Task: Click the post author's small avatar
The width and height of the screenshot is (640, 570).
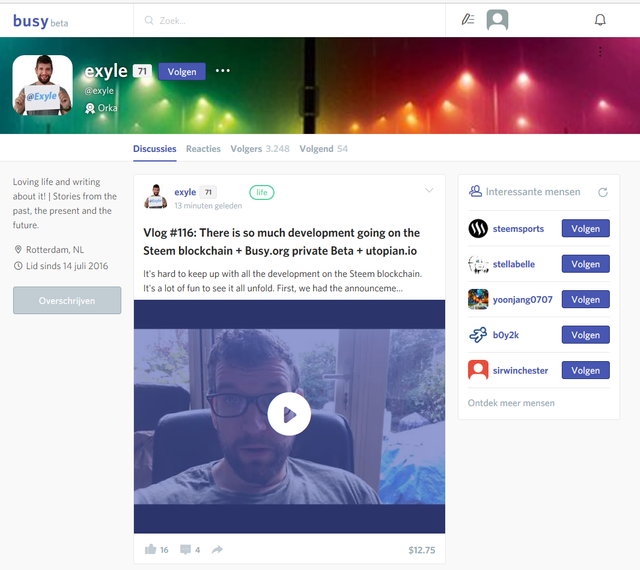Action: pyautogui.click(x=156, y=196)
